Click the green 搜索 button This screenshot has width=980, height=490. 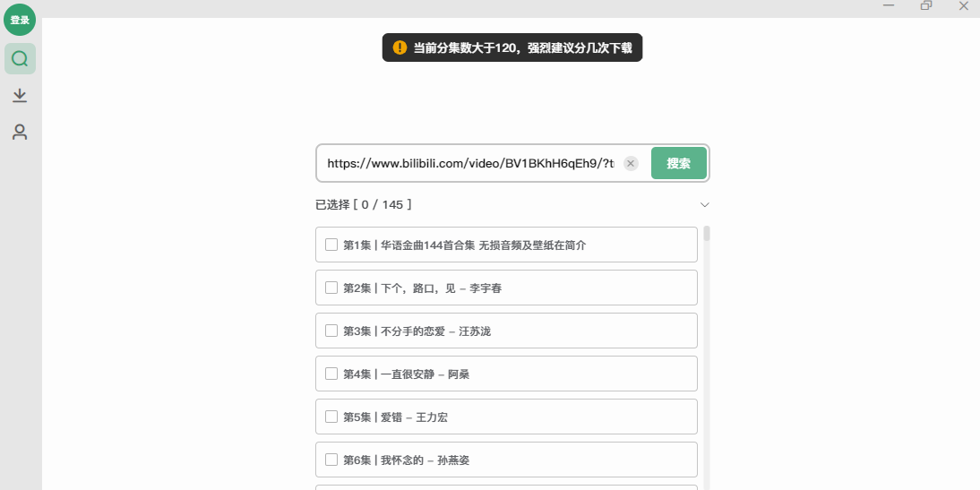pos(679,163)
